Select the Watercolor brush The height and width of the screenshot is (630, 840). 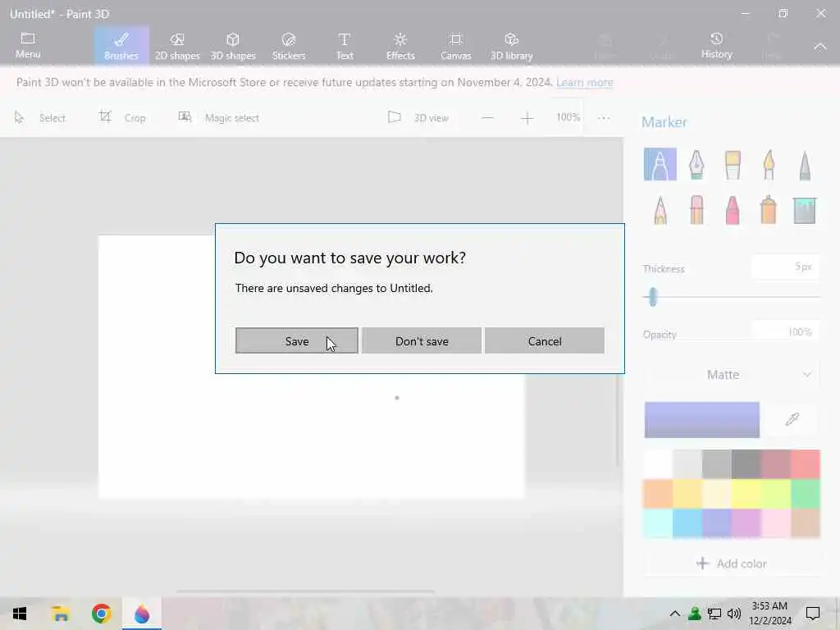[769, 164]
